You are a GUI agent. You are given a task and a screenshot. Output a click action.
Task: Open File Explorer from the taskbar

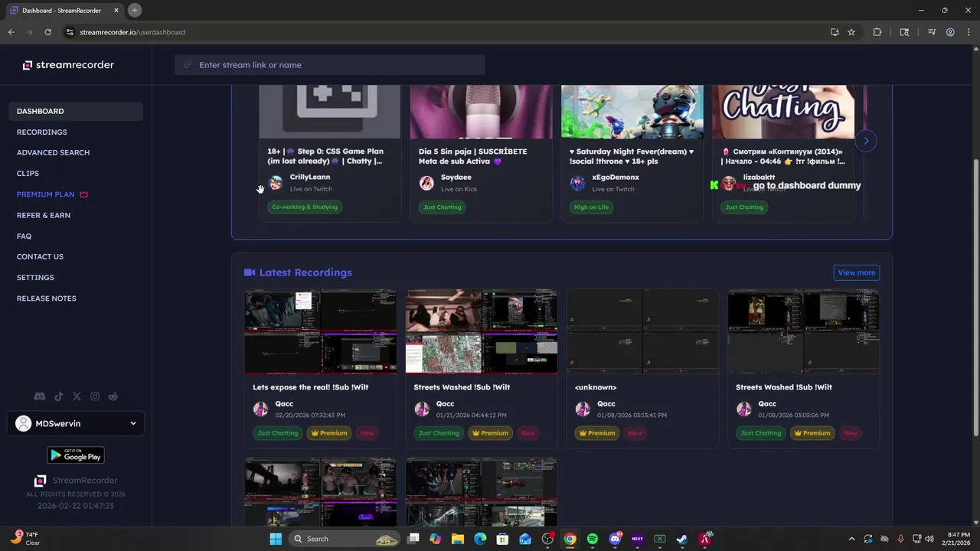[458, 539]
